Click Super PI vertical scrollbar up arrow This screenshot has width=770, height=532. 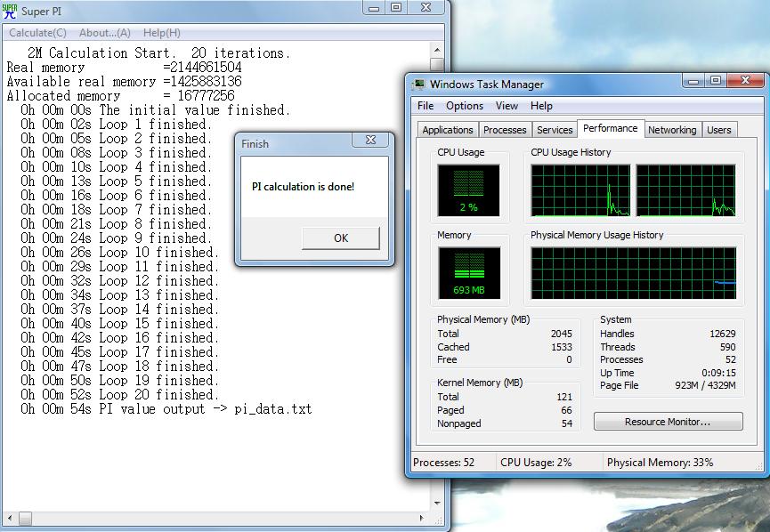pos(436,50)
